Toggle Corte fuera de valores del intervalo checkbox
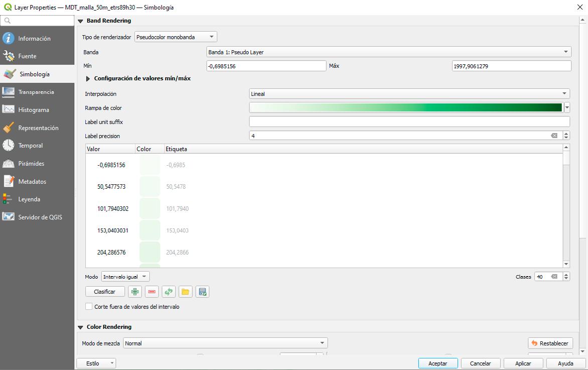588x370 pixels. 89,306
